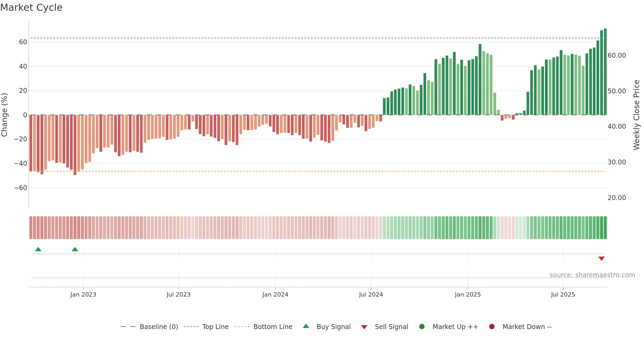
Task: Click the brightest green end of the heat strip
Action: (605, 228)
